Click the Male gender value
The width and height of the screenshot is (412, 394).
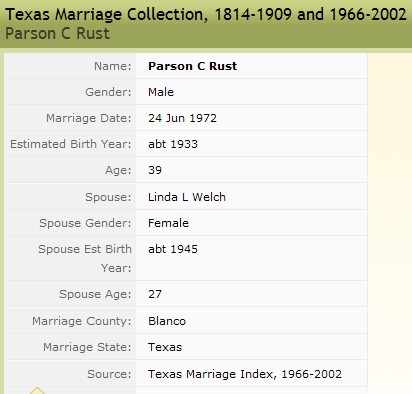[x=161, y=92]
